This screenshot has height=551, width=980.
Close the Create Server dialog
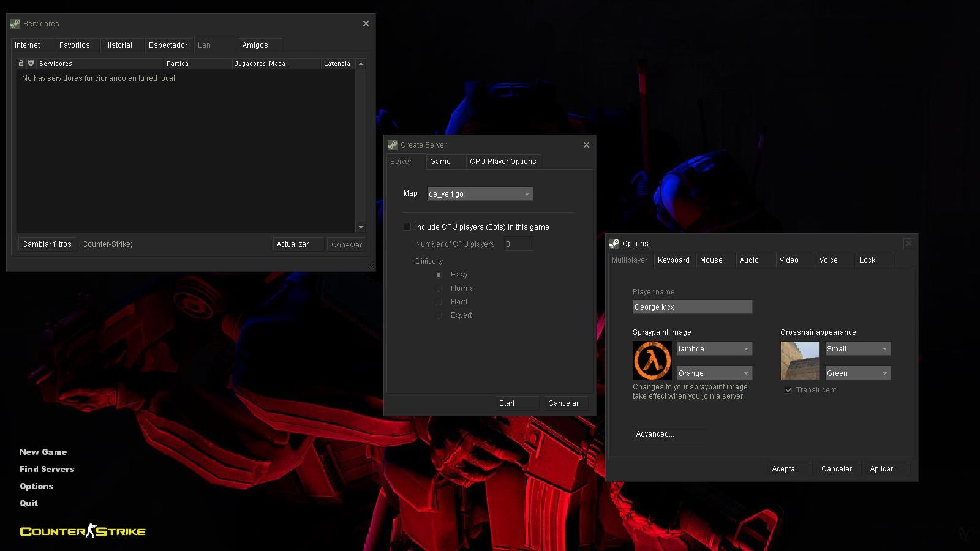click(586, 145)
